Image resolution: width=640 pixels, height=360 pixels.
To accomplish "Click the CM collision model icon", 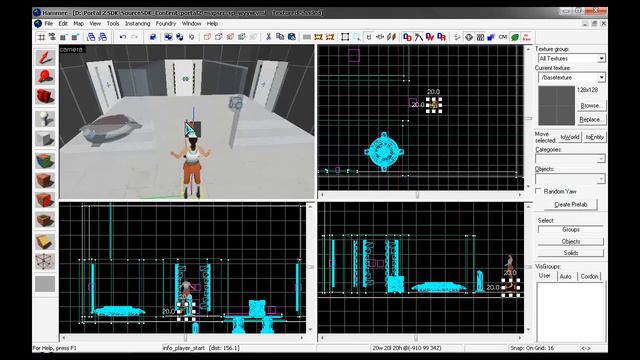I will tap(503, 37).
